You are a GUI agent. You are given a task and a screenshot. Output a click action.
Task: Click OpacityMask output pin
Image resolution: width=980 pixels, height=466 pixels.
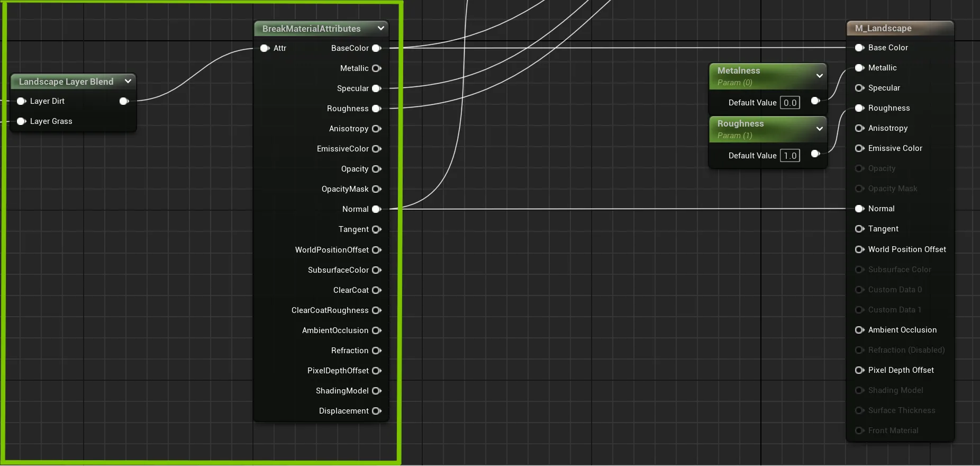point(377,189)
